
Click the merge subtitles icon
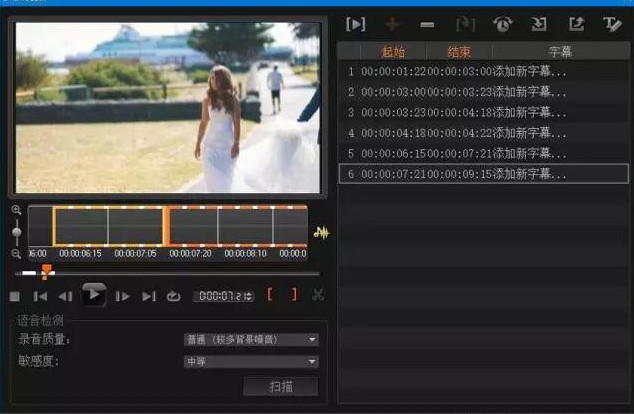click(x=465, y=25)
